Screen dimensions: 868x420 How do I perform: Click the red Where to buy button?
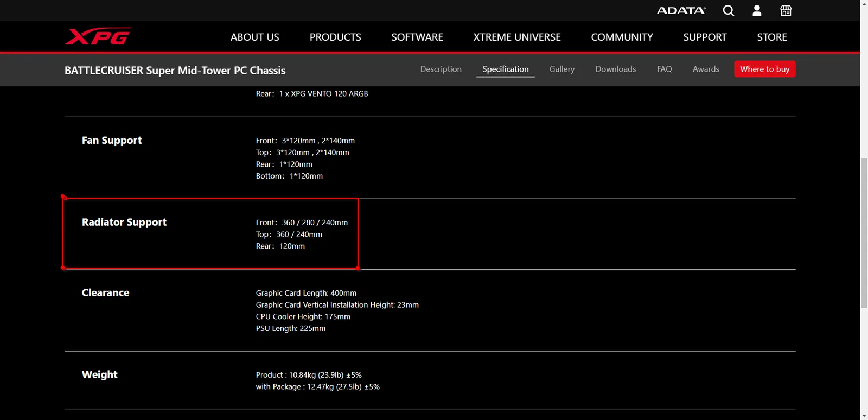(x=764, y=69)
